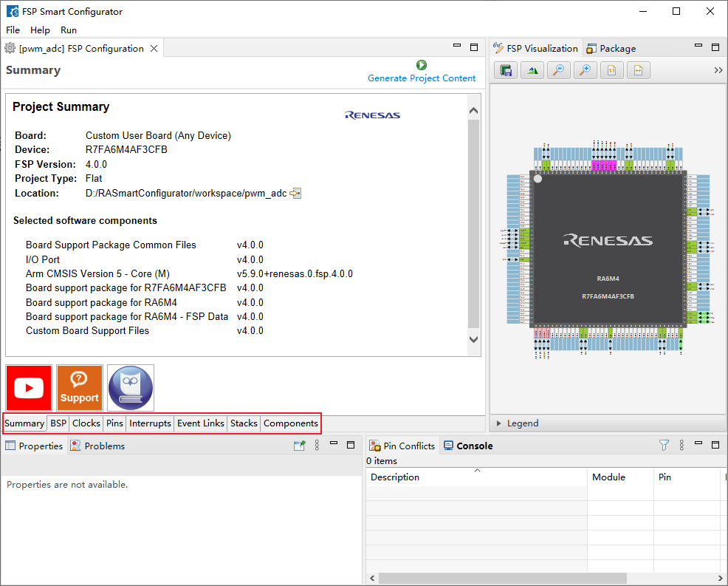
Task: Select the Console tab
Action: [x=468, y=446]
